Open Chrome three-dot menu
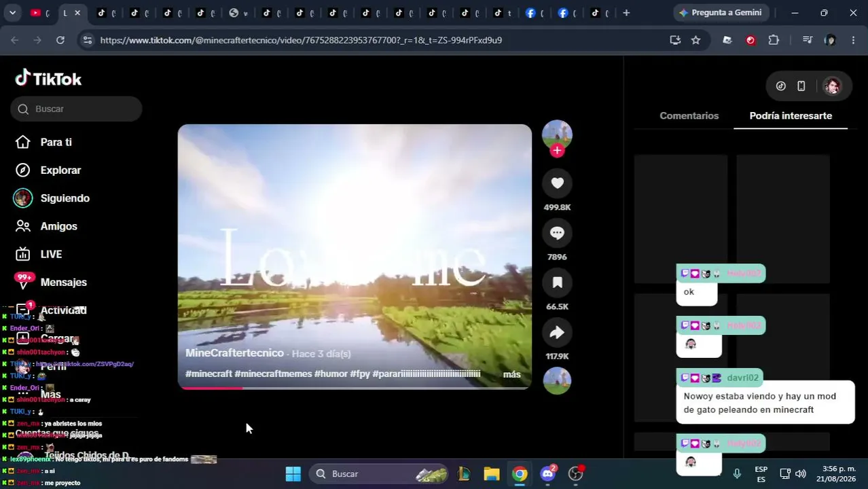The height and width of the screenshot is (489, 868). pos(853,40)
